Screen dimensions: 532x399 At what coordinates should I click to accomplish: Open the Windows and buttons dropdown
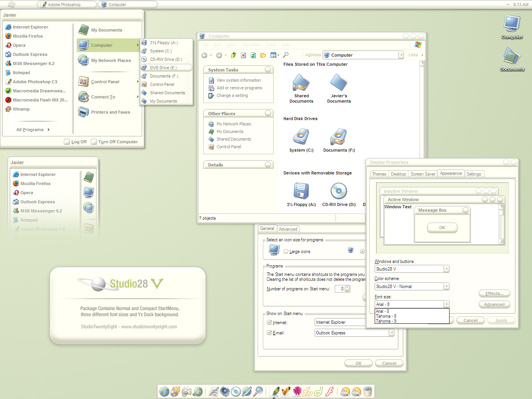point(446,269)
